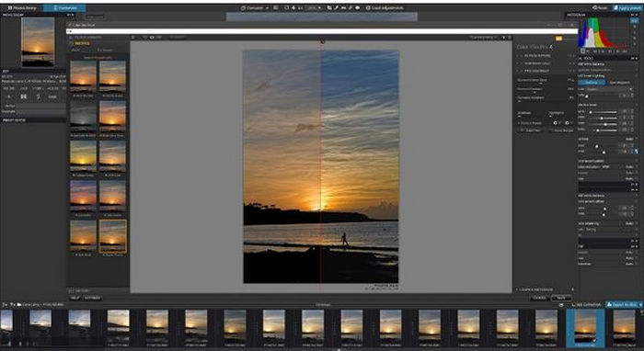
Task: Click the Add Filter button
Action: tap(533, 130)
